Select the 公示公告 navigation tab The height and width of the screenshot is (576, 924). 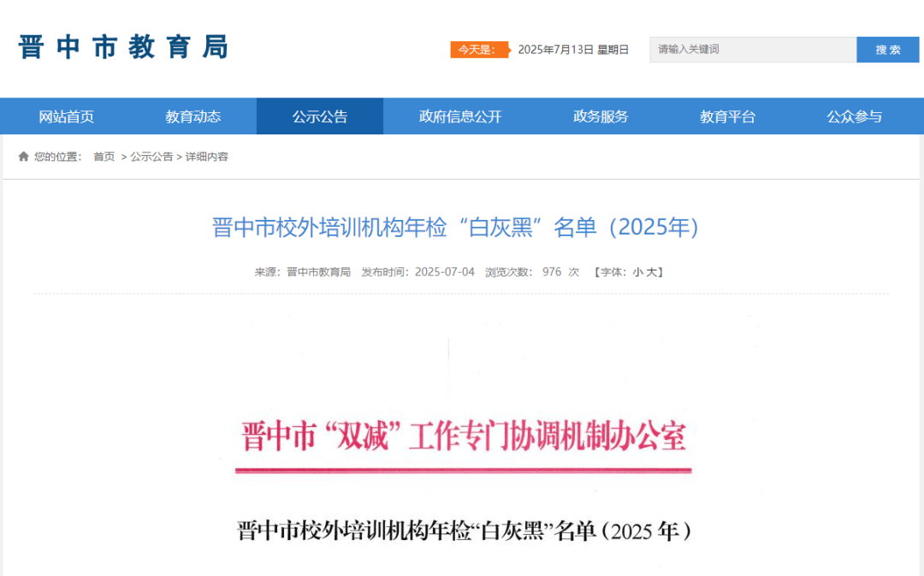320,116
